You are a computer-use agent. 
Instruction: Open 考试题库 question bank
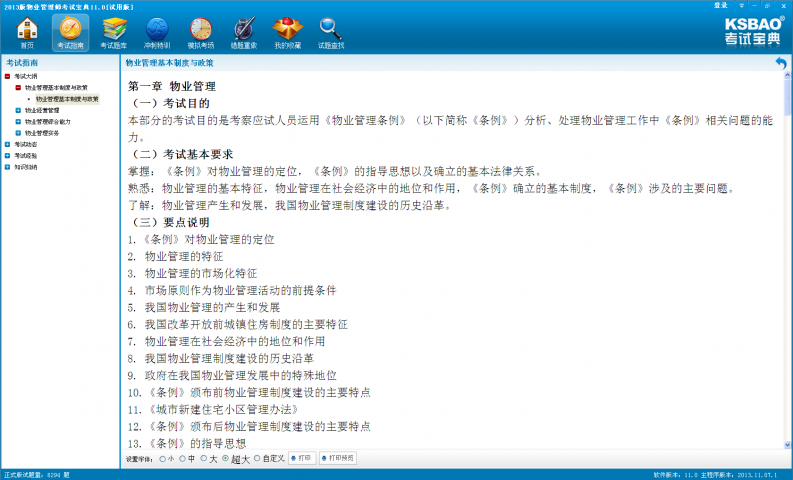[114, 33]
